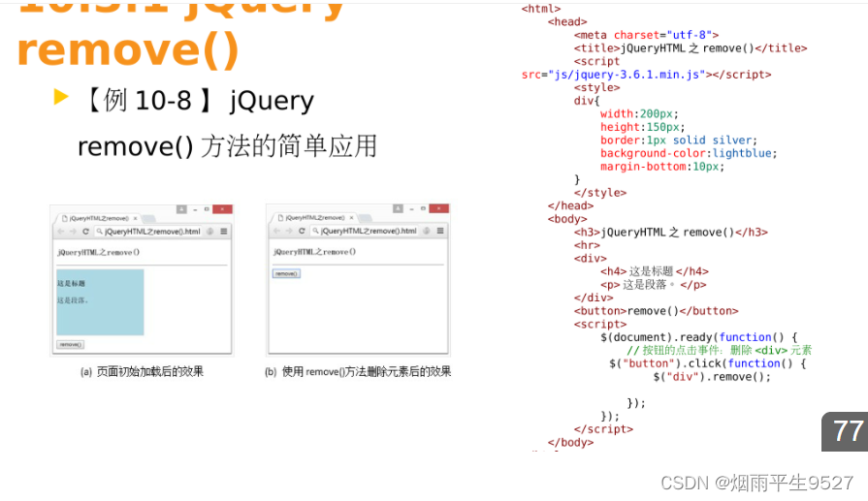Click '这是标题' heading in screenshot (a)

(x=71, y=283)
